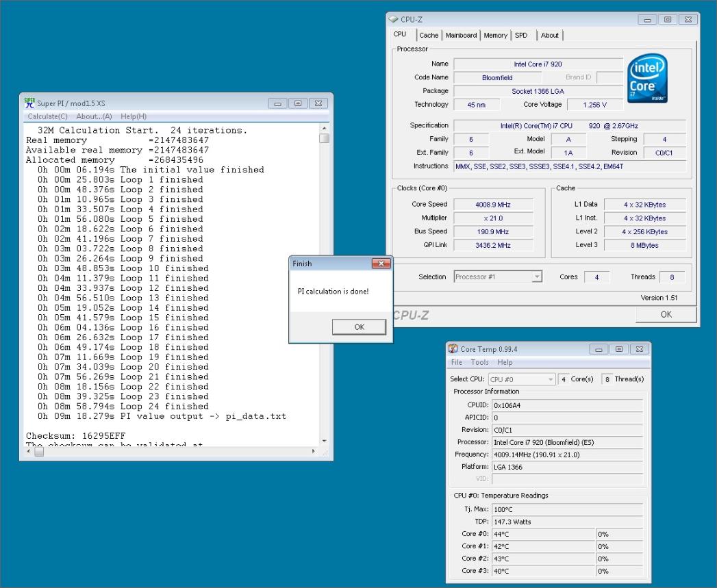Open the Tools menu in Core Temp
The height and width of the screenshot is (588, 717).
click(x=479, y=362)
